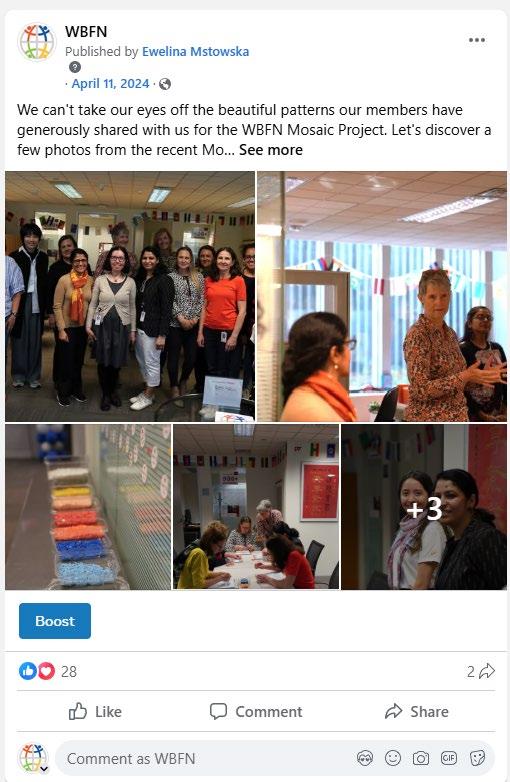The image size is (510, 782).
Task: Click the globe public audience icon
Action: point(165,84)
